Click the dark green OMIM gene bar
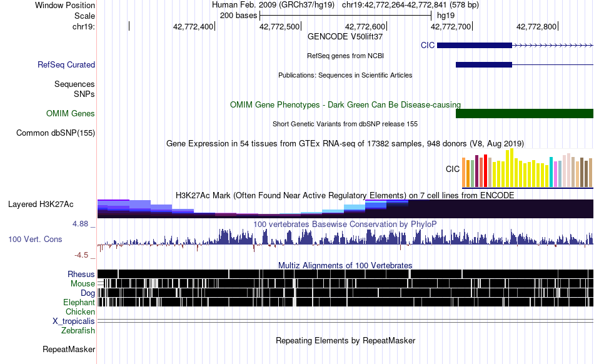This screenshot has width=594, height=364. pyautogui.click(x=525, y=114)
